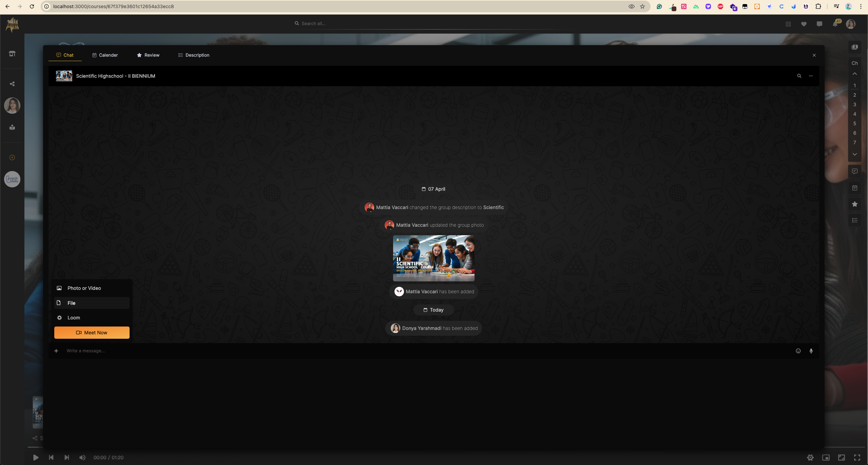This screenshot has height=465, width=868.
Task: Open the three-dot chat options menu
Action: (x=811, y=76)
